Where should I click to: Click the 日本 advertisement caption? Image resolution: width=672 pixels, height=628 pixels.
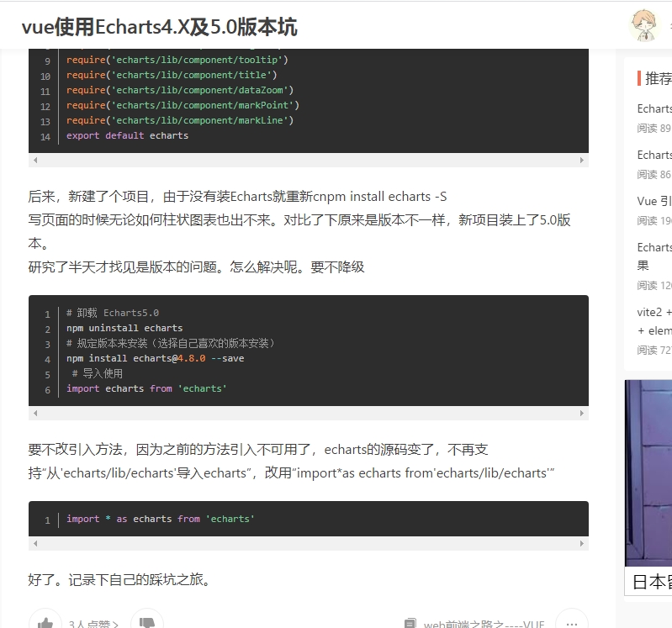(652, 582)
